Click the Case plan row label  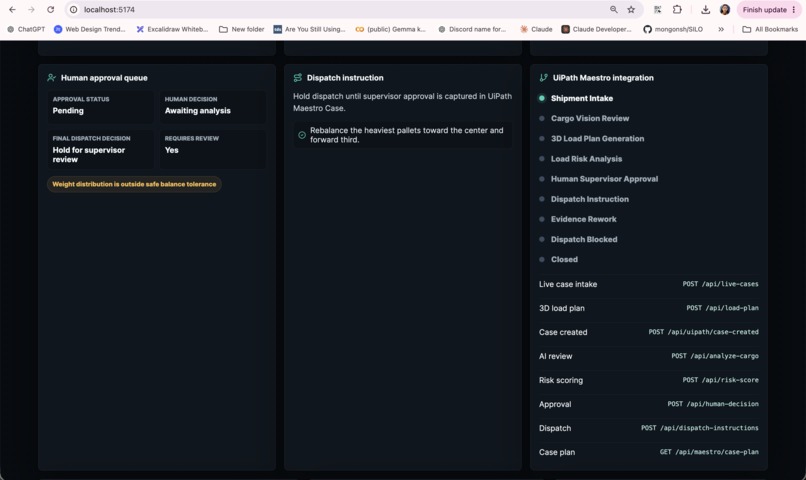557,452
